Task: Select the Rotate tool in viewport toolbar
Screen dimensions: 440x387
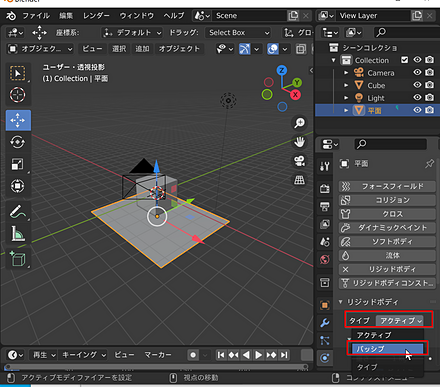Action: tap(18, 142)
